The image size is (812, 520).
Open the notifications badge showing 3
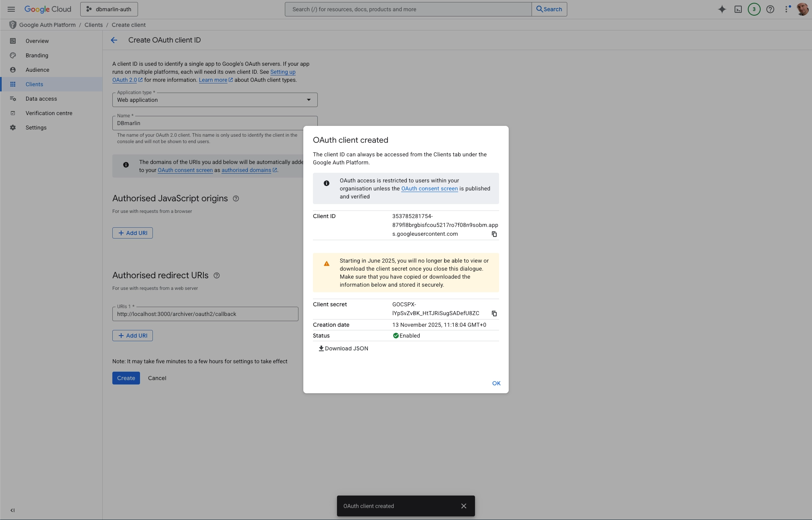754,9
